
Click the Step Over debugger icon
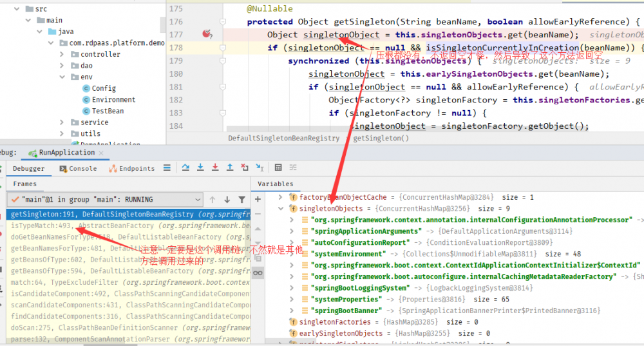point(185,168)
